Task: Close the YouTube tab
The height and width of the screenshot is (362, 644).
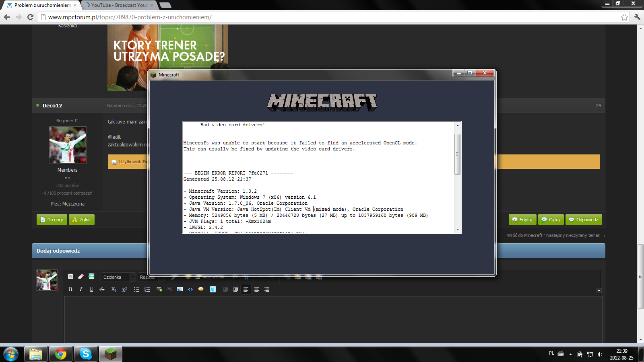Action: 152,5
